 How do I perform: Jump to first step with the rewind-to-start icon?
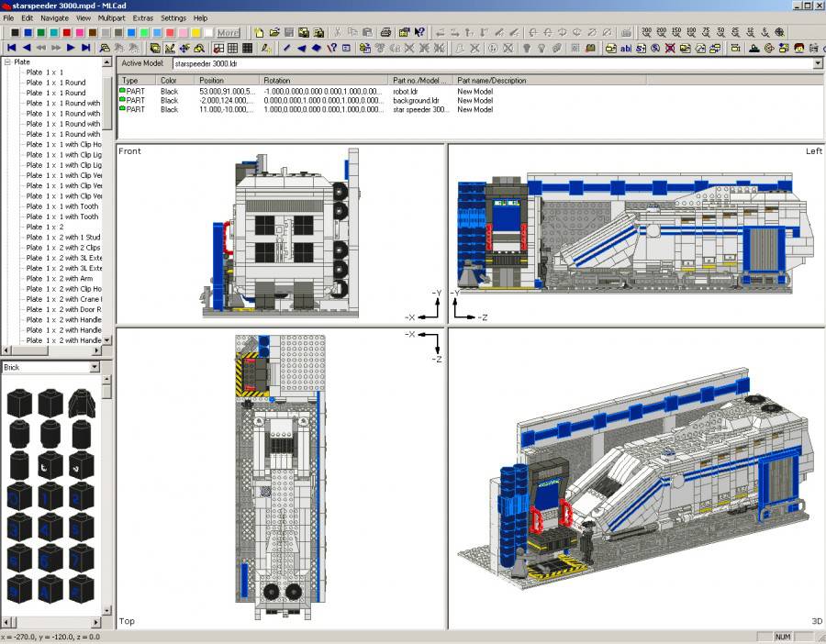coord(12,48)
